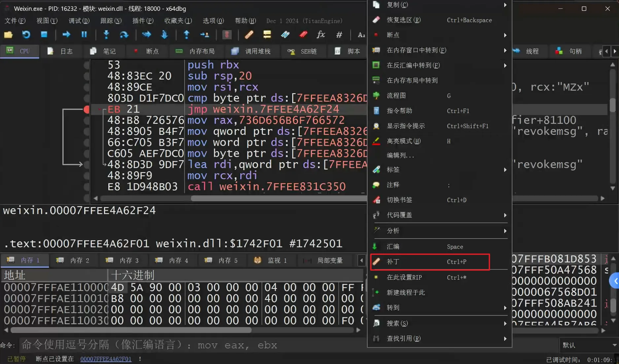Switch to the 内存布局 tab
The height and width of the screenshot is (364, 619).
click(x=195, y=51)
